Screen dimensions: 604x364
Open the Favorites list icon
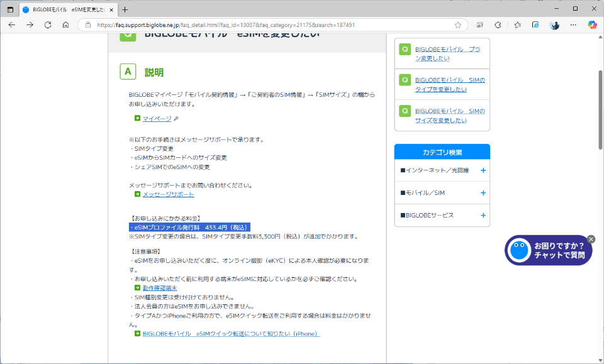click(517, 25)
